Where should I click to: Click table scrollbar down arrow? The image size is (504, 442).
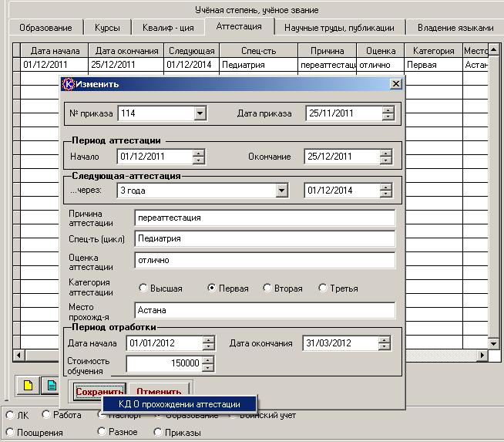[494, 343]
